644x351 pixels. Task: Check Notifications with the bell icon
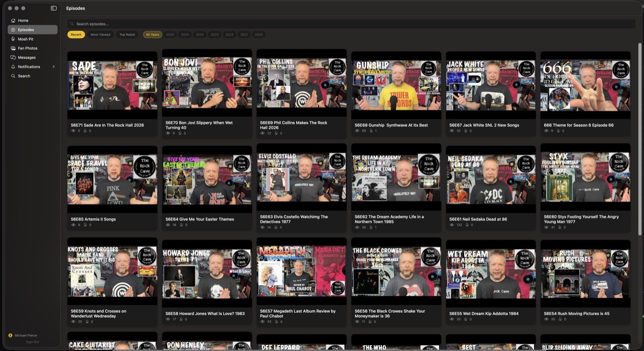pyautogui.click(x=28, y=66)
